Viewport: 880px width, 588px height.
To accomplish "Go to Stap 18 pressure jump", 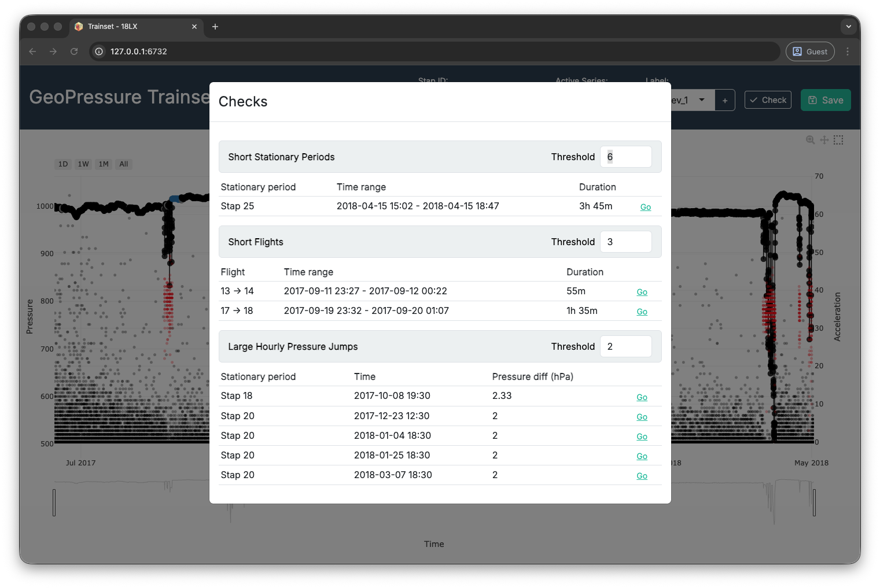I will click(642, 397).
